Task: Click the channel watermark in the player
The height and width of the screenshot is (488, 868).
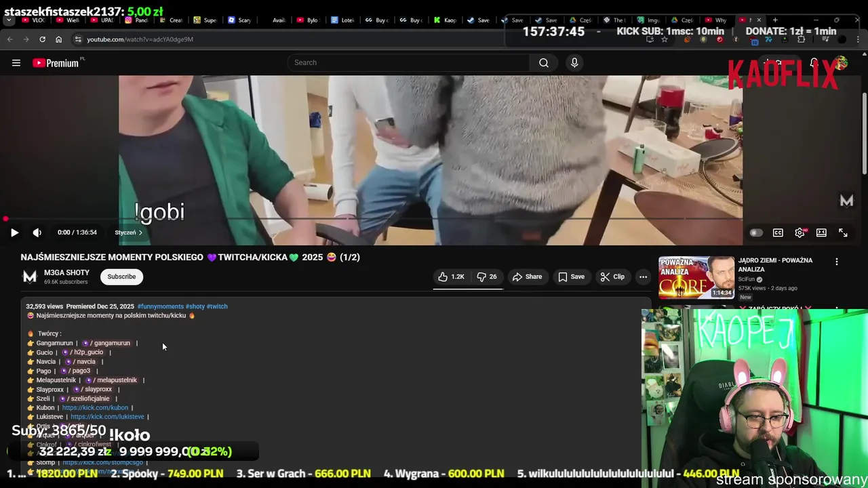Action: pos(846,201)
